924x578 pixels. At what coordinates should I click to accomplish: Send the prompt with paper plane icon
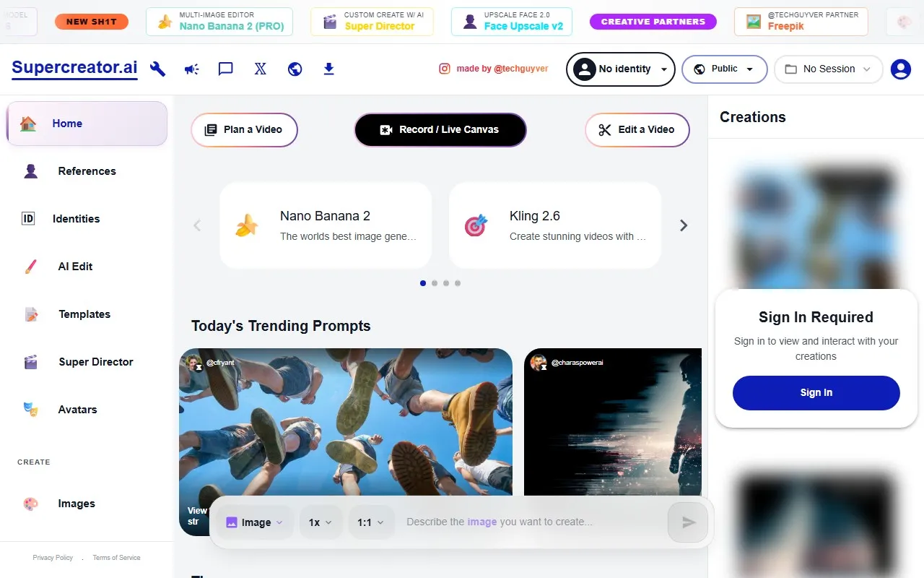[689, 522]
